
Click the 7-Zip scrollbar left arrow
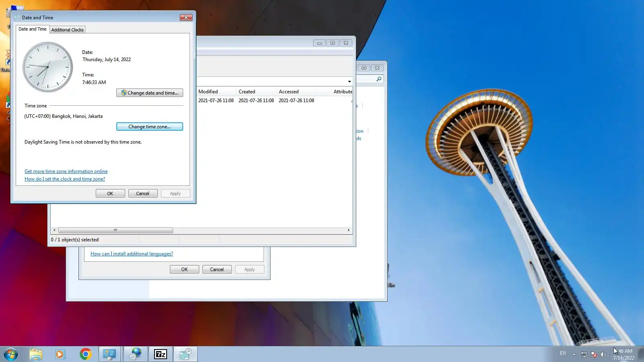pyautogui.click(x=54, y=230)
